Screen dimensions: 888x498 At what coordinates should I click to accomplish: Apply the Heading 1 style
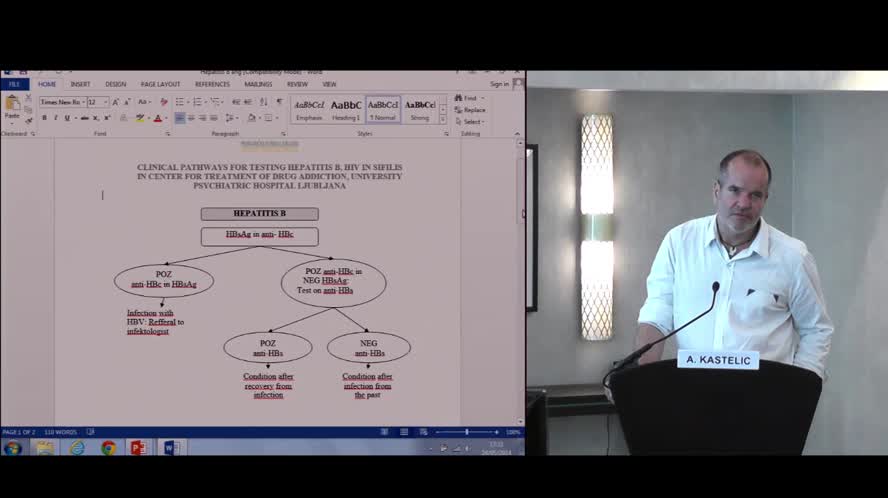pyautogui.click(x=346, y=109)
